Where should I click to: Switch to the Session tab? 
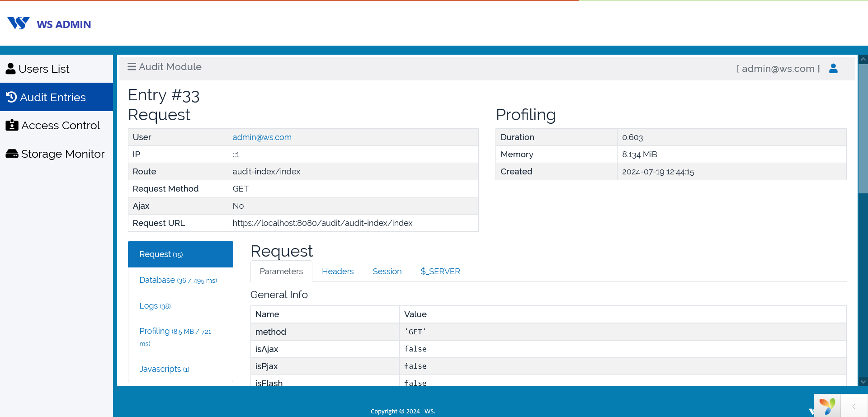pyautogui.click(x=387, y=272)
